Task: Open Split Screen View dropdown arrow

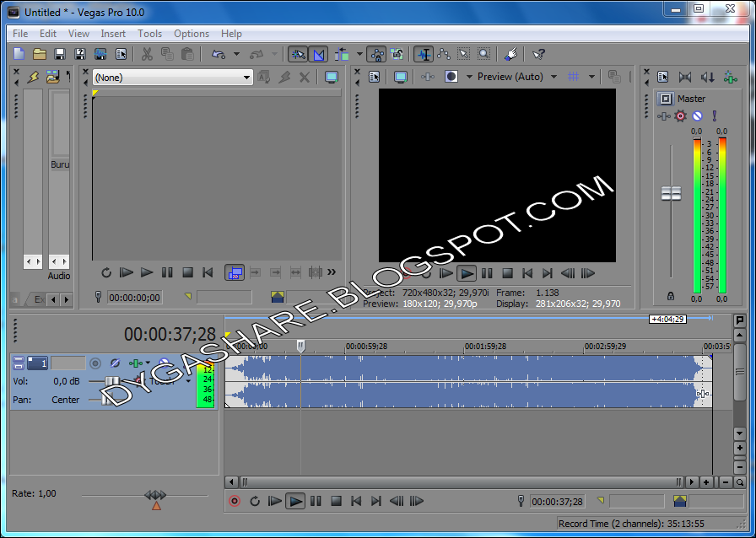Action: 469,77
